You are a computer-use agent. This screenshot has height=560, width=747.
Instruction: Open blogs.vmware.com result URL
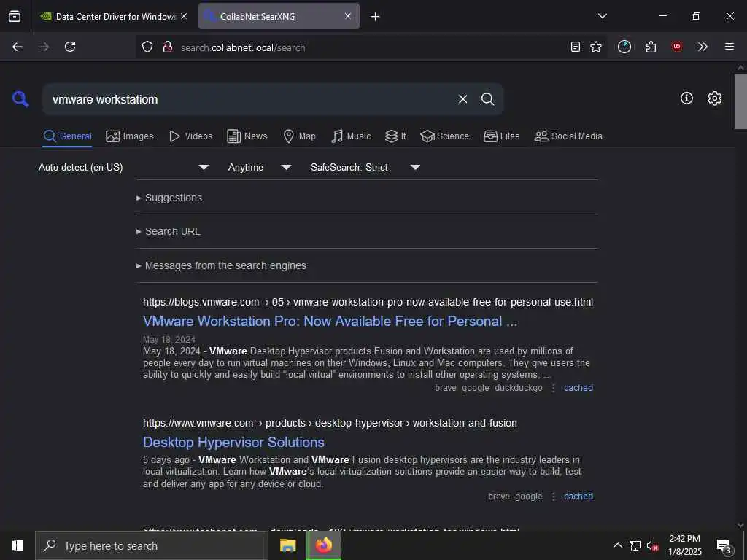click(x=368, y=302)
